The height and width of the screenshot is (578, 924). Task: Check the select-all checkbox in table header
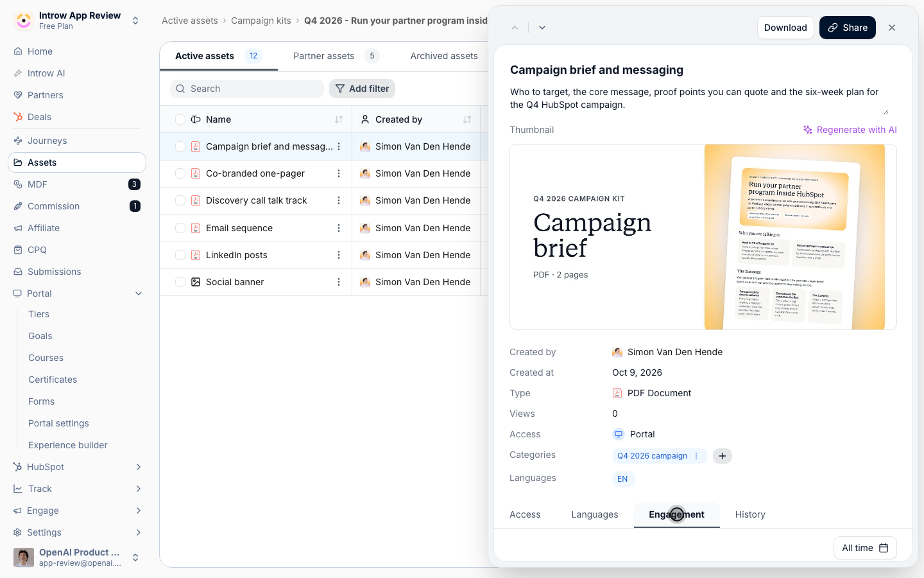[180, 119]
